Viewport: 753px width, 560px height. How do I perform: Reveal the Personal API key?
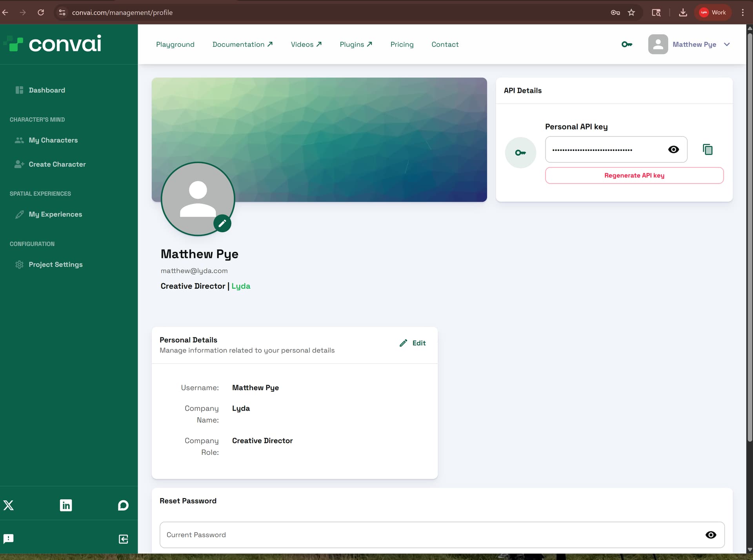point(673,149)
